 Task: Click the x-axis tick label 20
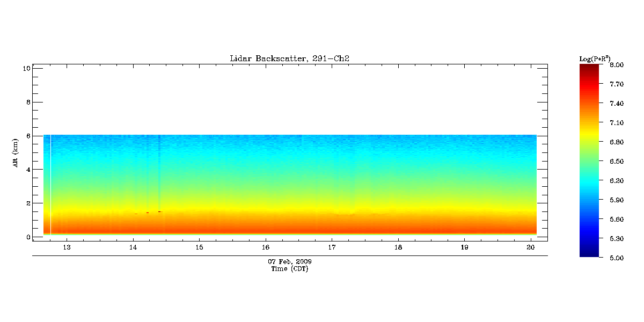[531, 247]
